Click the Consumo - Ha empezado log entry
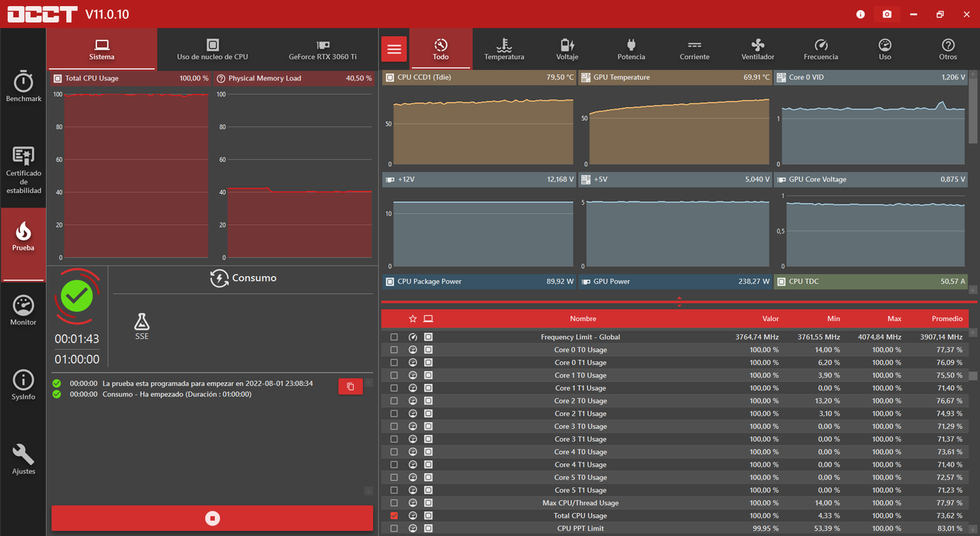Viewport: 980px width, 536px height. point(177,394)
